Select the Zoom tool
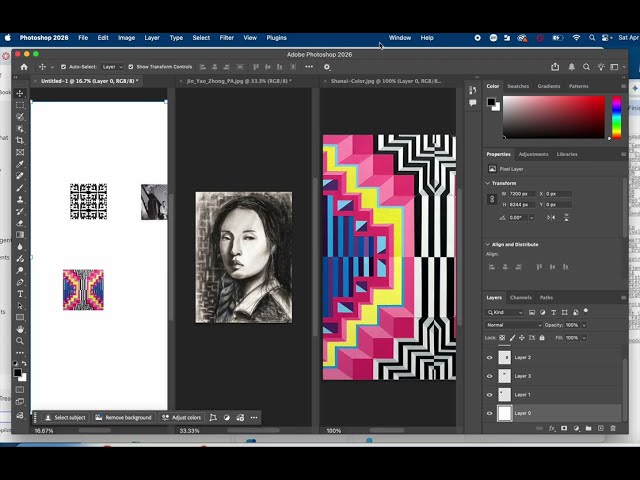This screenshot has height=480, width=640. point(20,341)
